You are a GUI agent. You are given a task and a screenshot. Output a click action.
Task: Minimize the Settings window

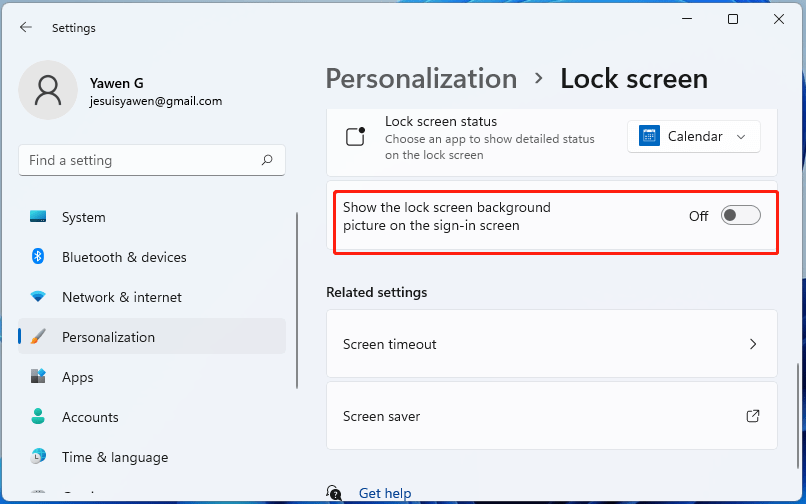point(687,19)
